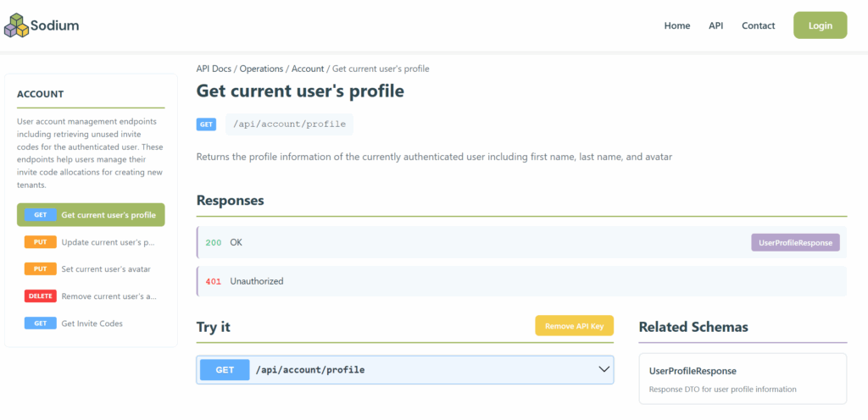Follow the Operations breadcrumb link
The width and height of the screenshot is (868, 420).
(x=261, y=69)
